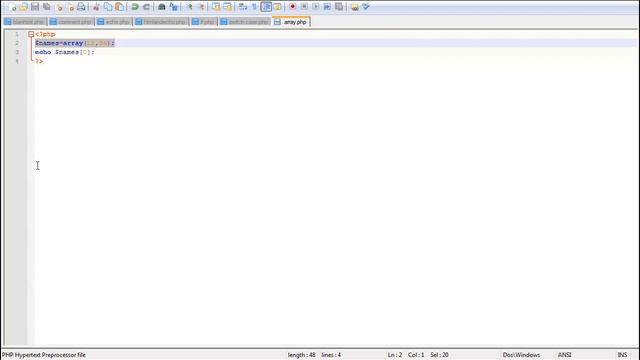Toggle Show all characters pilcrow icon
The image size is (640, 360).
click(254, 7)
